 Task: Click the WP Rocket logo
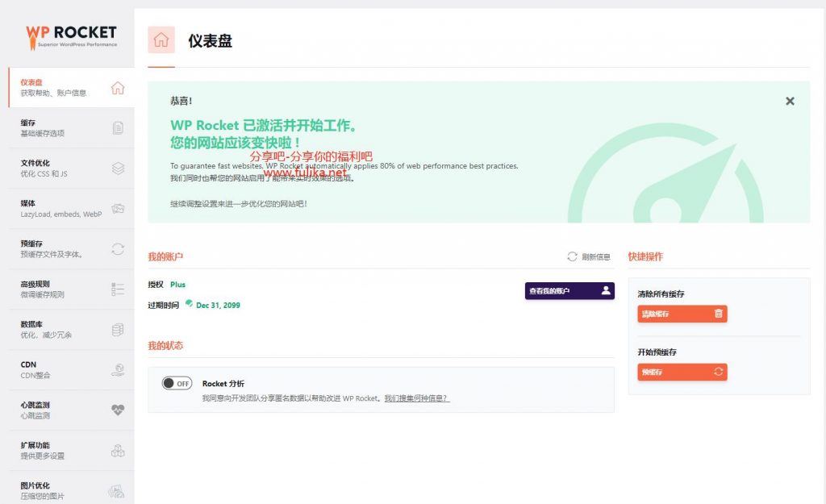tap(71, 37)
